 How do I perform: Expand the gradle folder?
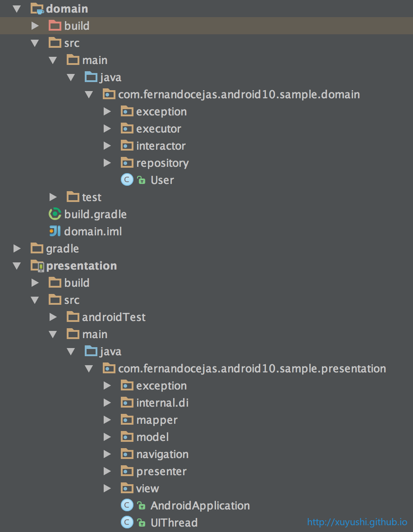pos(17,248)
